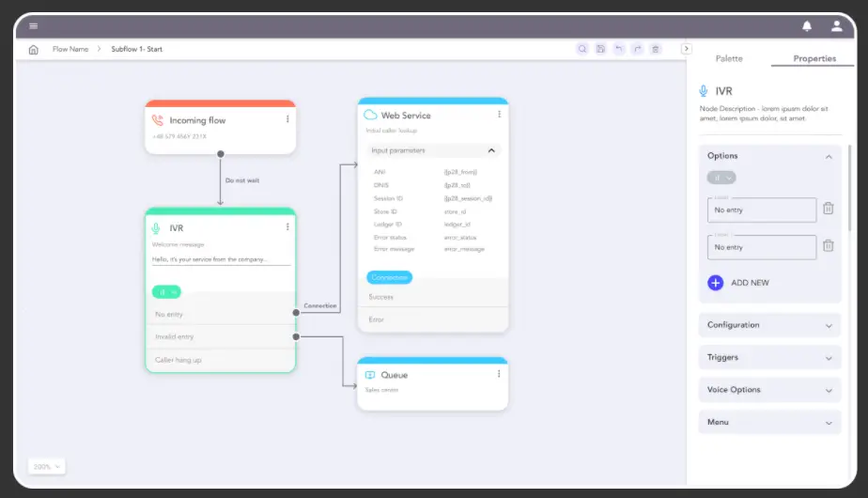Undo the last action
This screenshot has height=498, width=868.
click(619, 49)
